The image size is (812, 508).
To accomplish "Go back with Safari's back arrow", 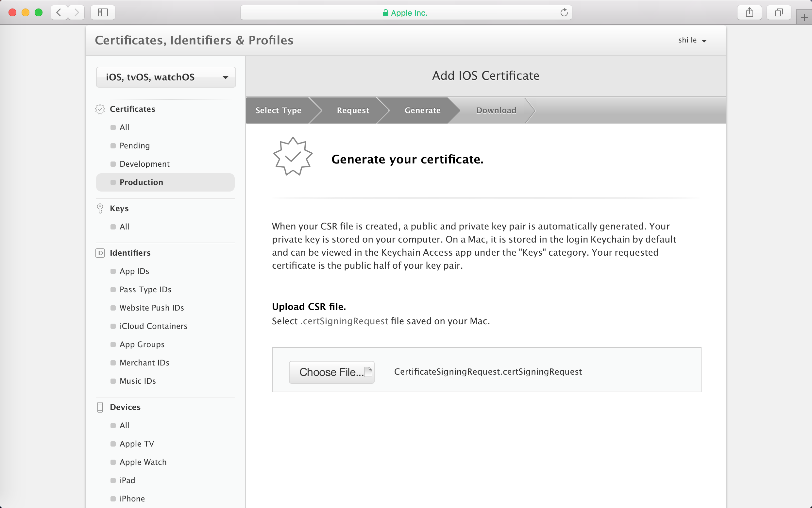I will [59, 12].
